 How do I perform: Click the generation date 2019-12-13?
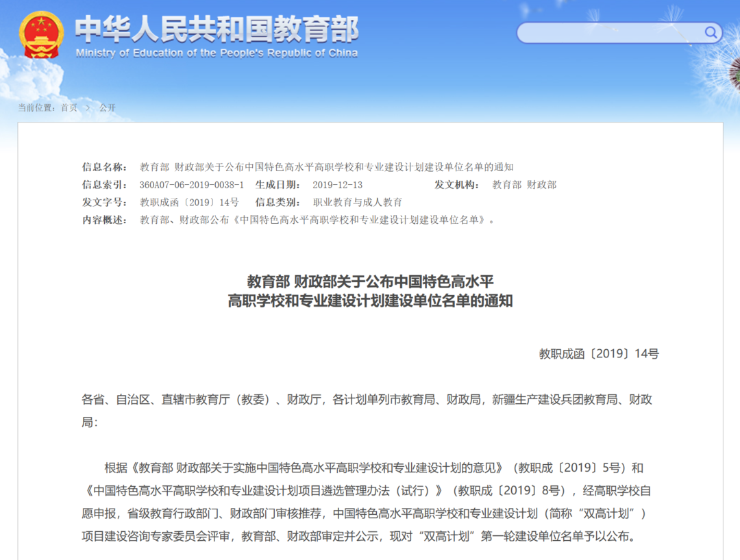click(337, 185)
